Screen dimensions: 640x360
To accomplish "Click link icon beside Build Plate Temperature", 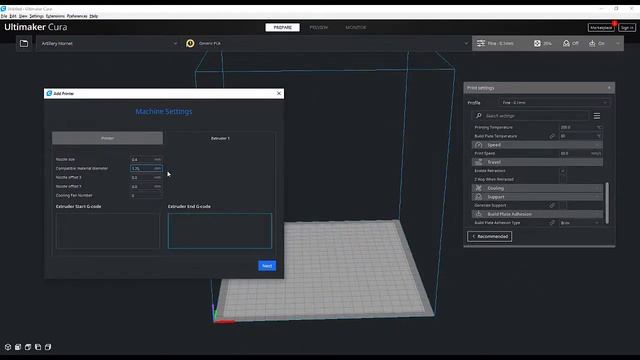I will pyautogui.click(x=552, y=136).
